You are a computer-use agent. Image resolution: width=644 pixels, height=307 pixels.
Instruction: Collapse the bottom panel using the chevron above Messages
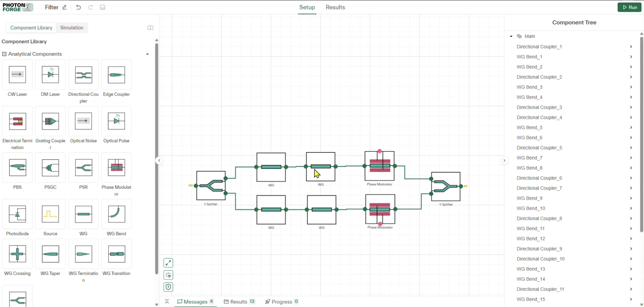(167, 301)
